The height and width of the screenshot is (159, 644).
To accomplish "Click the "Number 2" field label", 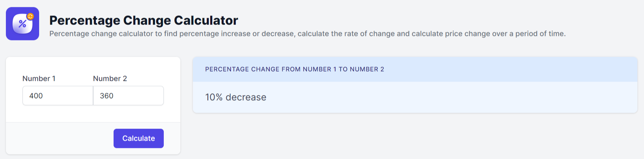I will point(110,78).
